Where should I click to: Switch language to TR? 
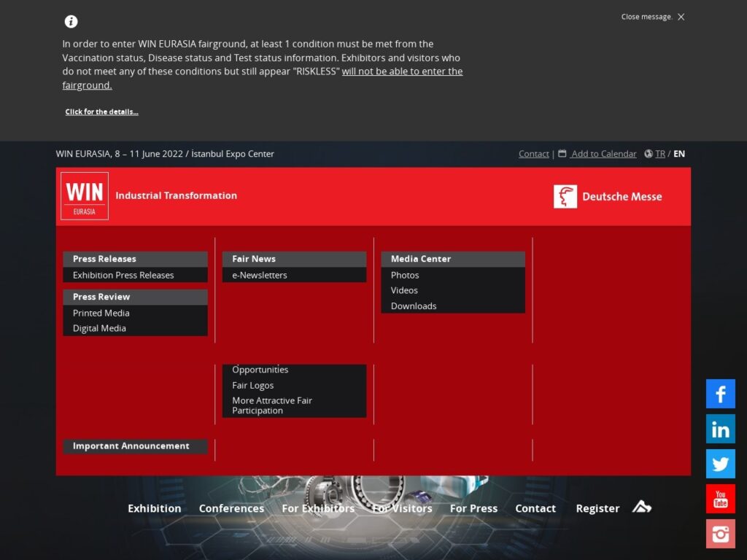click(659, 154)
